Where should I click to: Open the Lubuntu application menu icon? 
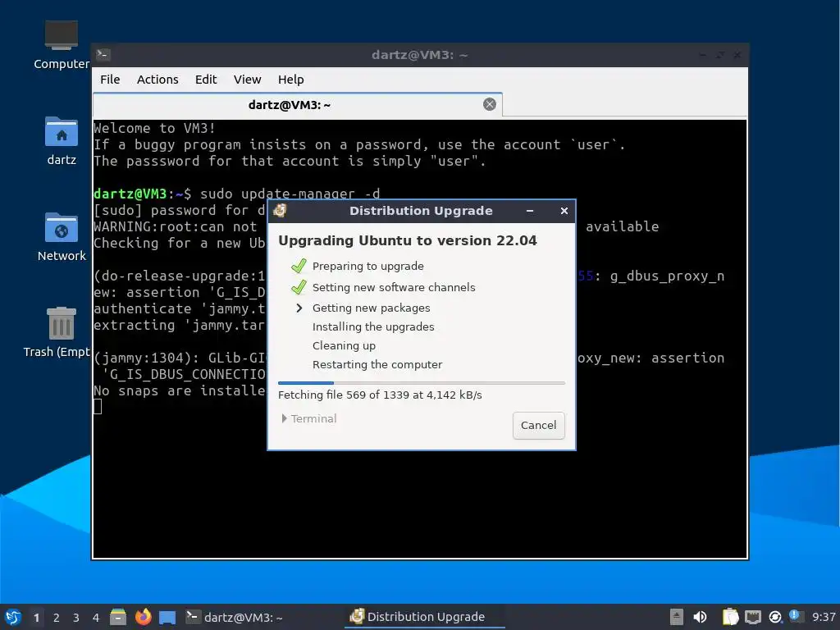[12, 617]
